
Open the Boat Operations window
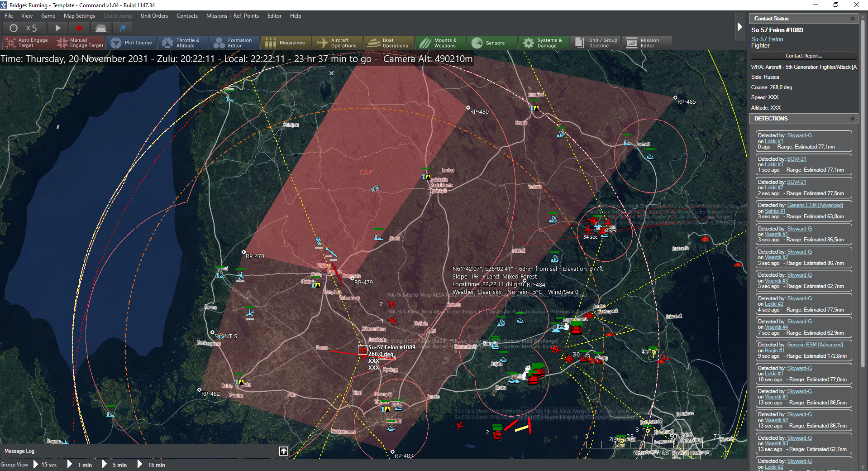[x=389, y=43]
